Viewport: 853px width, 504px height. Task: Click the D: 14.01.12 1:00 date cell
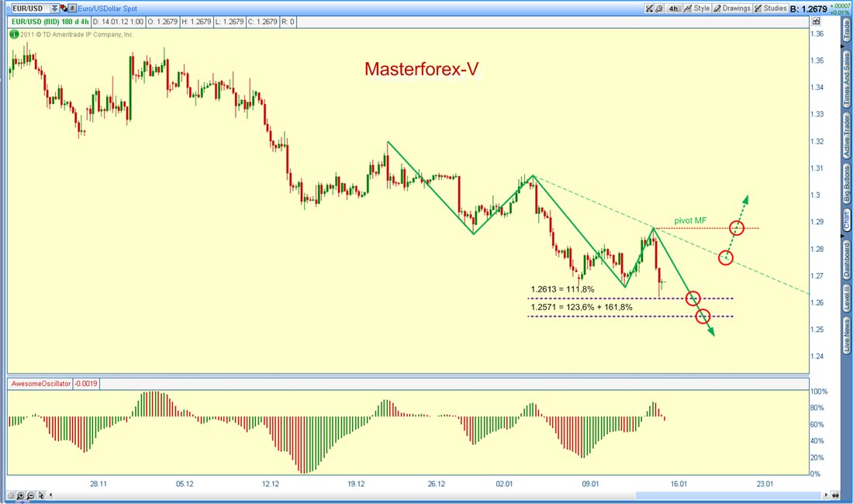point(118,22)
